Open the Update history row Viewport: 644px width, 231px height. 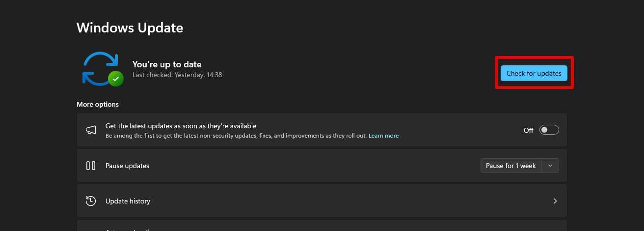coord(322,201)
